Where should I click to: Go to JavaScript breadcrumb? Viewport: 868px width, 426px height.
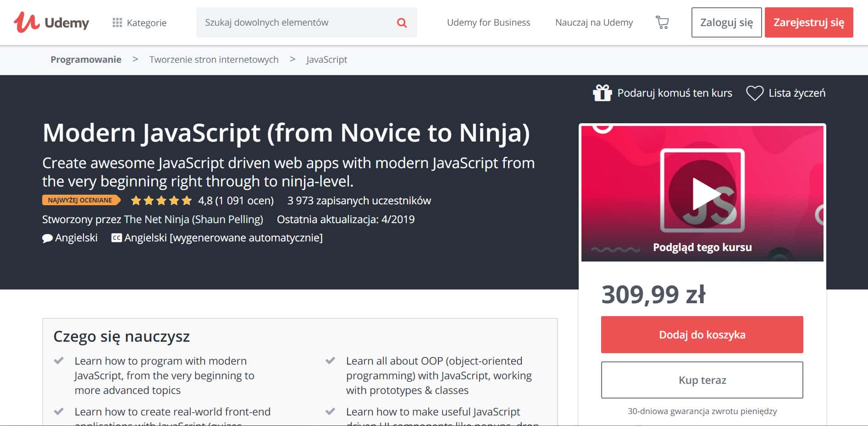pyautogui.click(x=326, y=60)
